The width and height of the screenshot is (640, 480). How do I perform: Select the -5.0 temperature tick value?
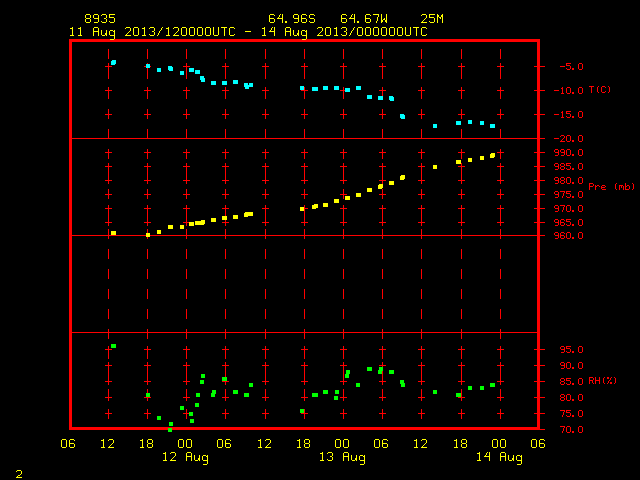(571, 67)
